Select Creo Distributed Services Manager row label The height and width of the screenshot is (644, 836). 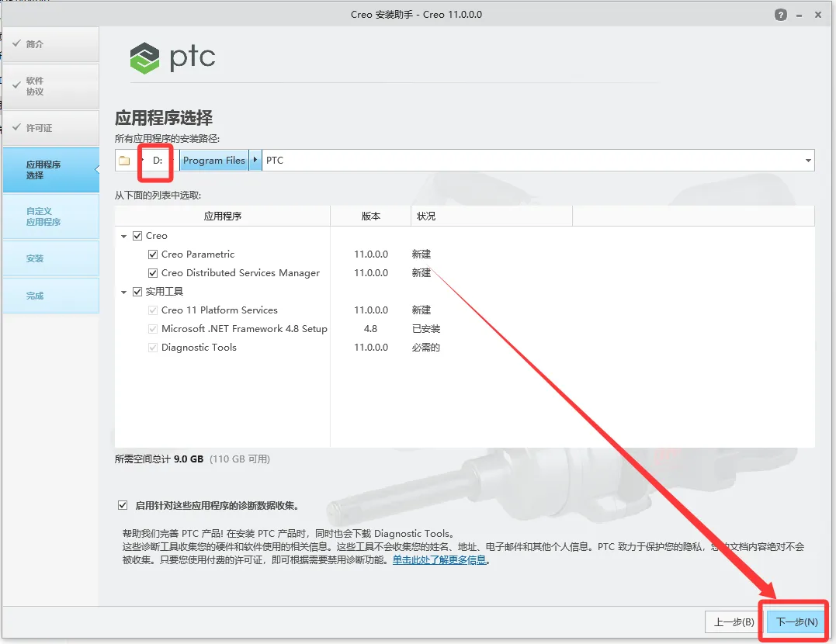coord(241,273)
